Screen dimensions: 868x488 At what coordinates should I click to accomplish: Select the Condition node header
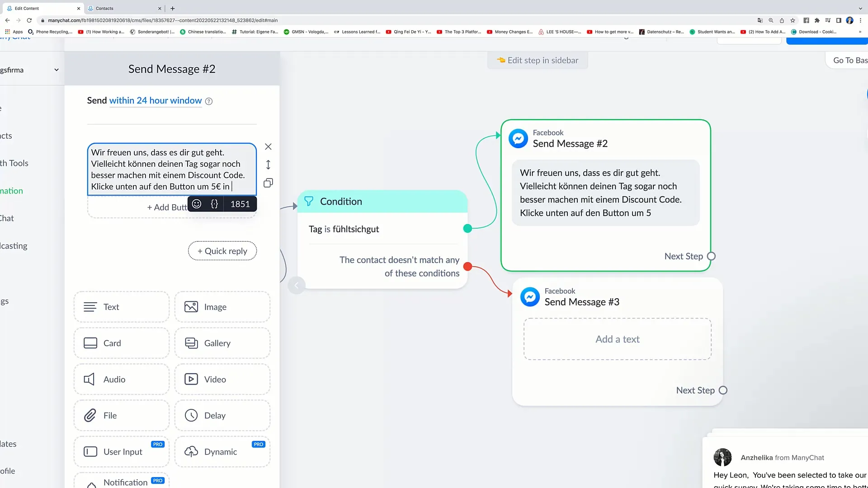click(x=382, y=202)
